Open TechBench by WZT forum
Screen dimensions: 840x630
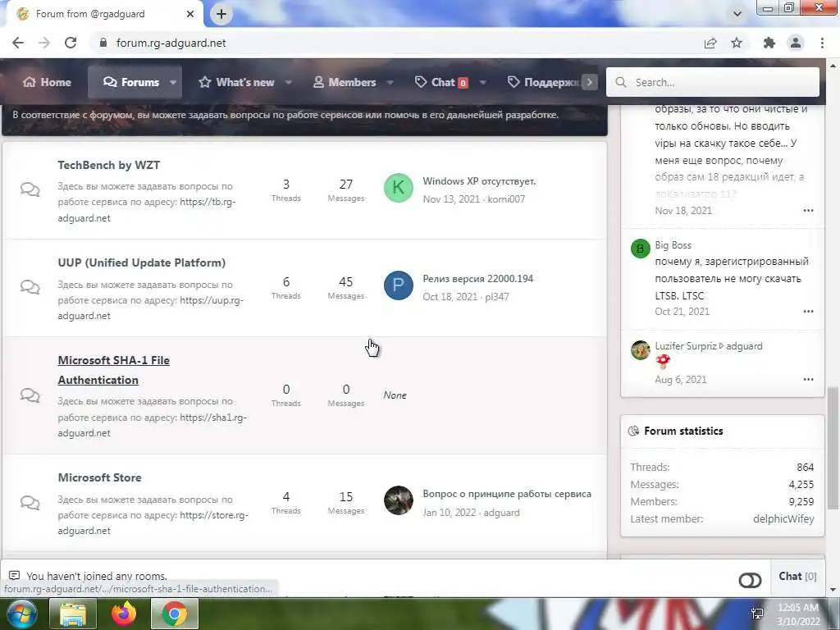109,165
